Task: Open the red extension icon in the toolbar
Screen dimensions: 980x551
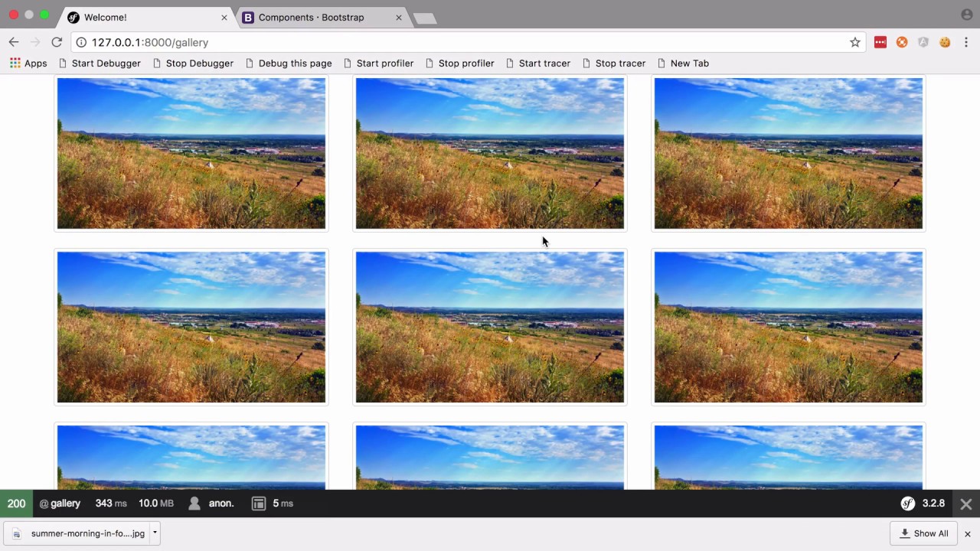Action: 880,42
